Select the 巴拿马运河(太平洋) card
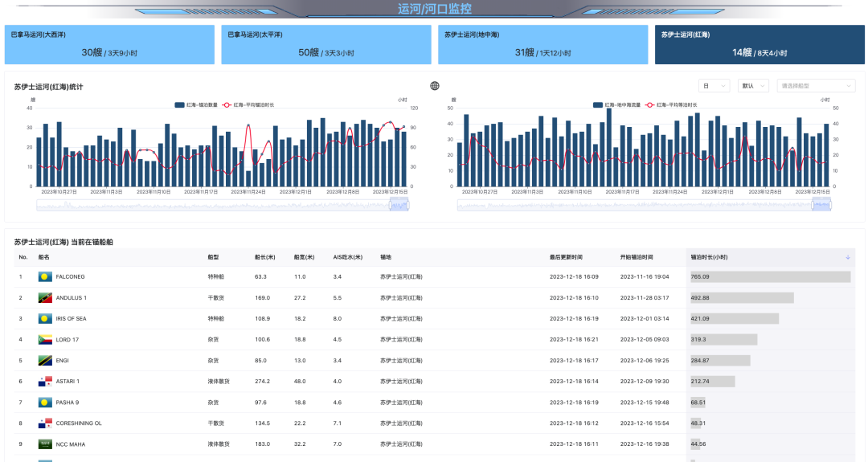The height and width of the screenshot is (462, 868). [x=326, y=44]
